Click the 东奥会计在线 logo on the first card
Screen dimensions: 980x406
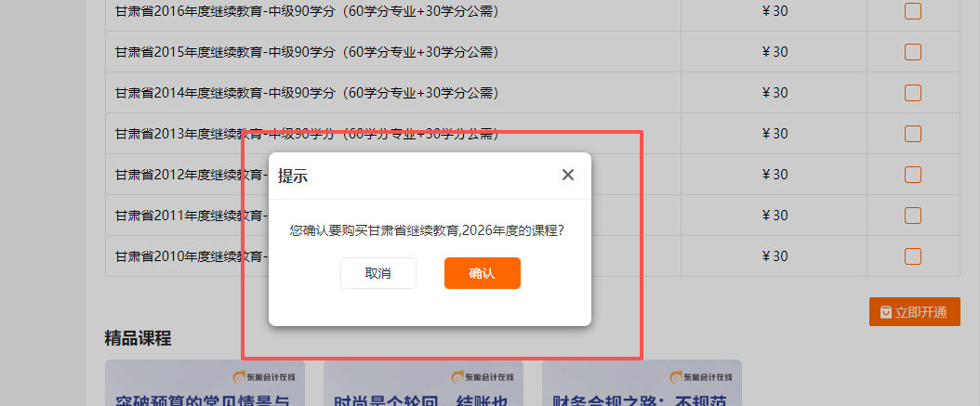click(264, 377)
